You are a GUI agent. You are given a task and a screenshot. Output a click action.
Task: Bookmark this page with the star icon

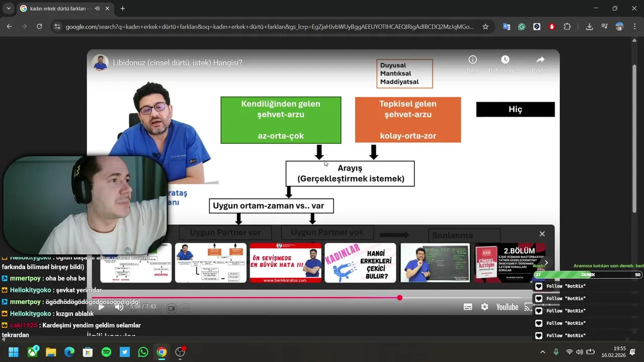tap(486, 27)
